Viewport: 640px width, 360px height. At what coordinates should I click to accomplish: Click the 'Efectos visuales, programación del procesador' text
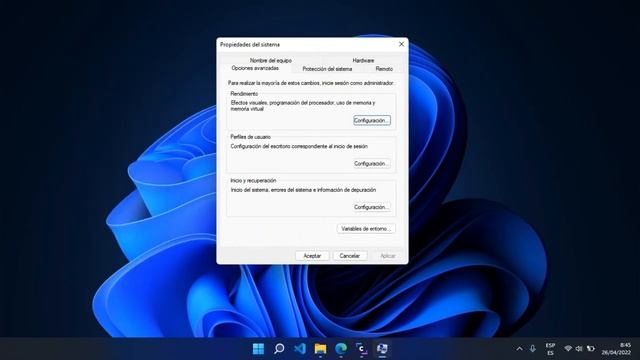pos(303,106)
